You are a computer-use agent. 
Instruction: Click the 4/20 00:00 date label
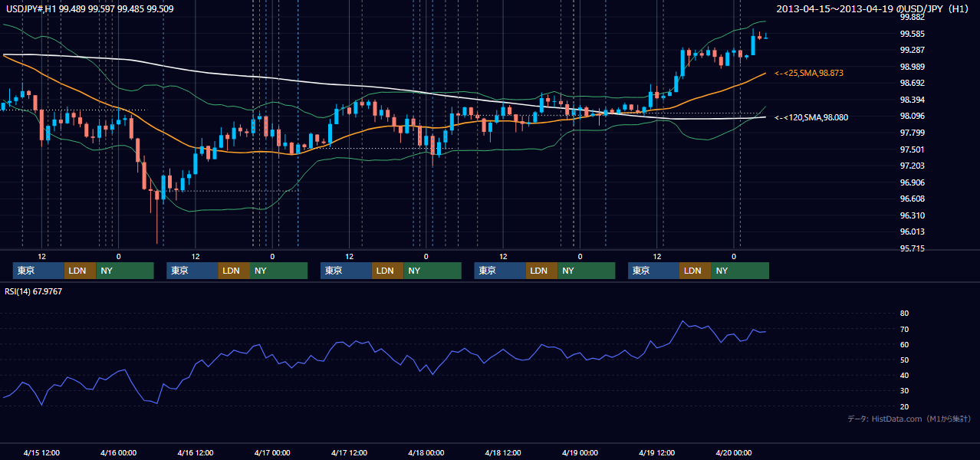[x=733, y=453]
